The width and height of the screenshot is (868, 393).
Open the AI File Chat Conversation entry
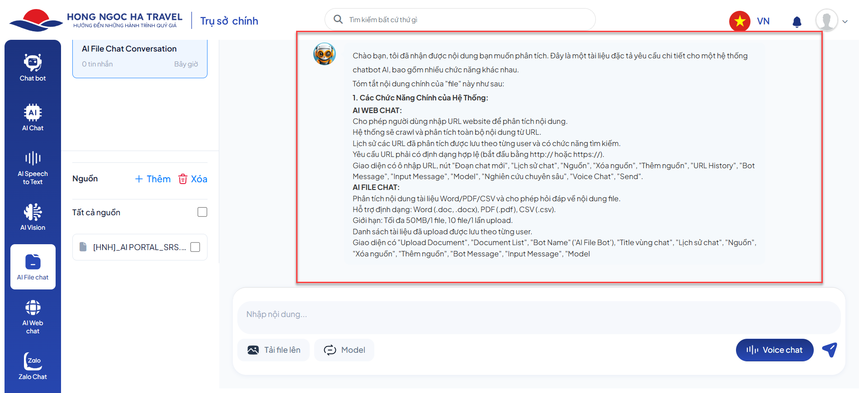140,57
